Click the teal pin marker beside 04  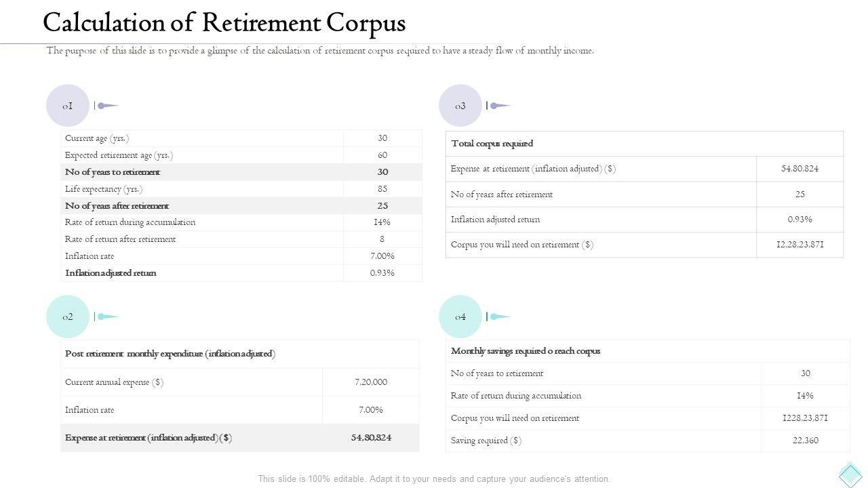[498, 317]
